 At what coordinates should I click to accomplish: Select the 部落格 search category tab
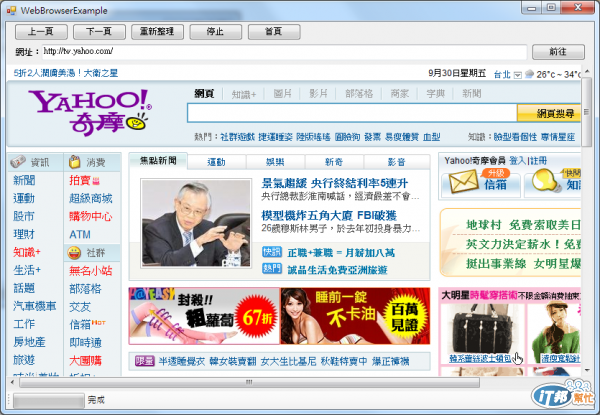[359, 93]
